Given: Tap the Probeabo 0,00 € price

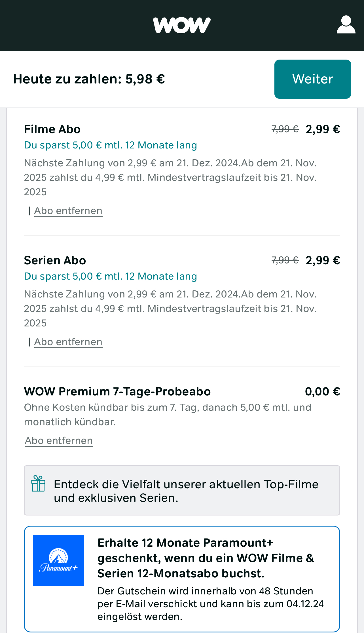Looking at the screenshot, I should (x=323, y=391).
